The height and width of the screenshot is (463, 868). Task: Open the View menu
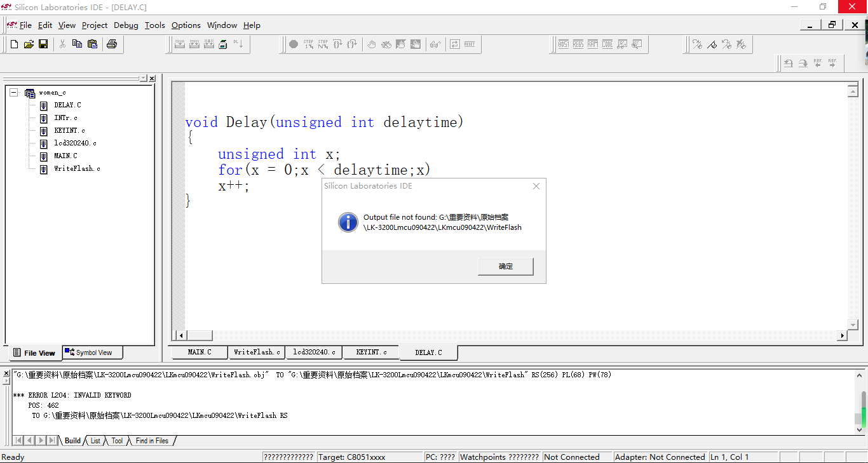pos(67,25)
